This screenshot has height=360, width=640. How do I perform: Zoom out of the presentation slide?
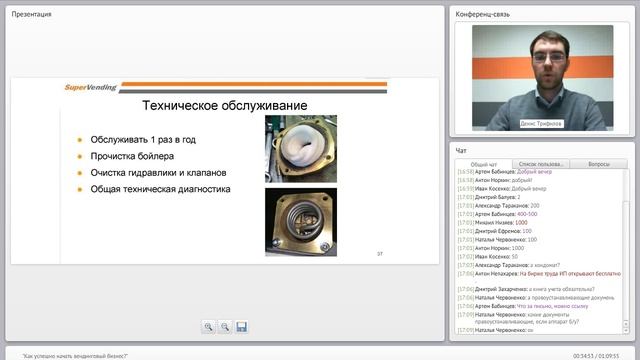tap(225, 327)
